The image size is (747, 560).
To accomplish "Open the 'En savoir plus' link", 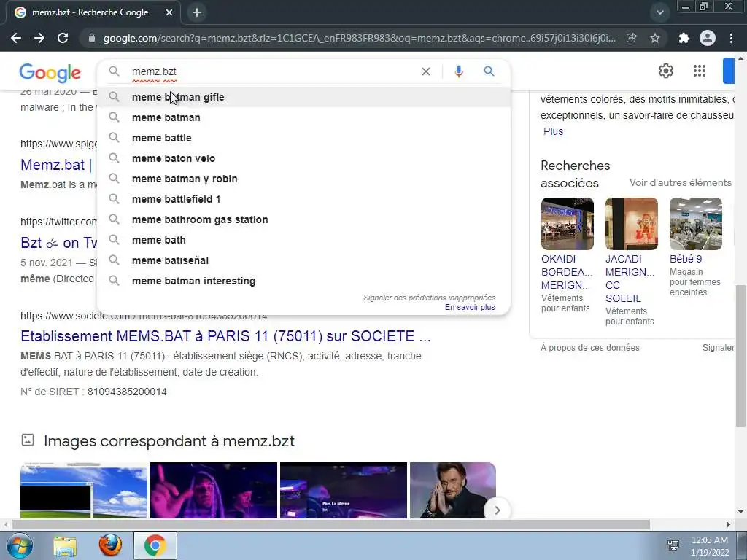I will (x=470, y=308).
